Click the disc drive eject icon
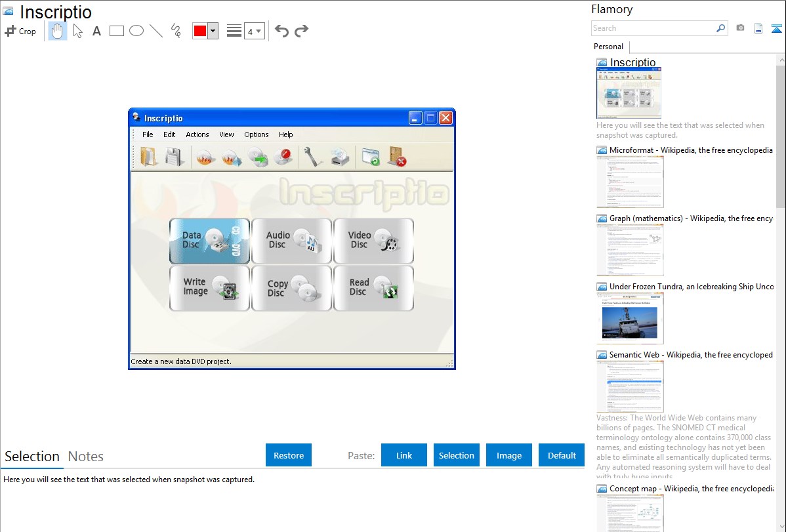The image size is (786, 532). 341,157
